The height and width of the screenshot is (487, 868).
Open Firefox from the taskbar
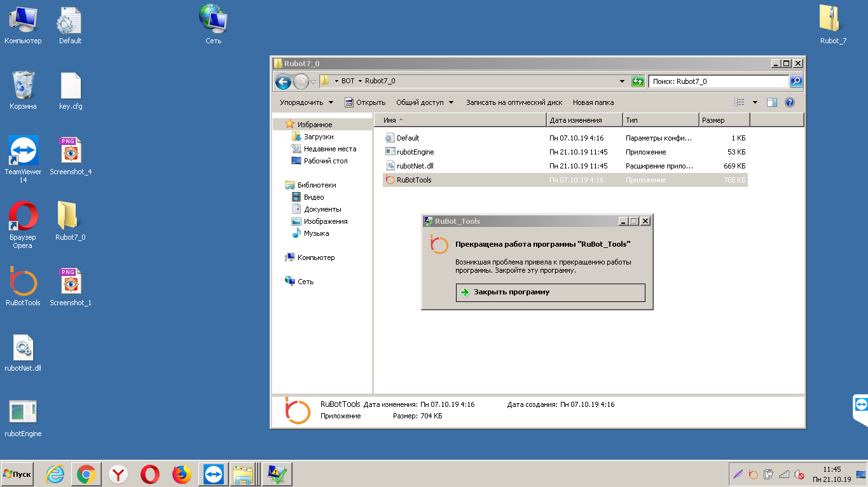[182, 474]
